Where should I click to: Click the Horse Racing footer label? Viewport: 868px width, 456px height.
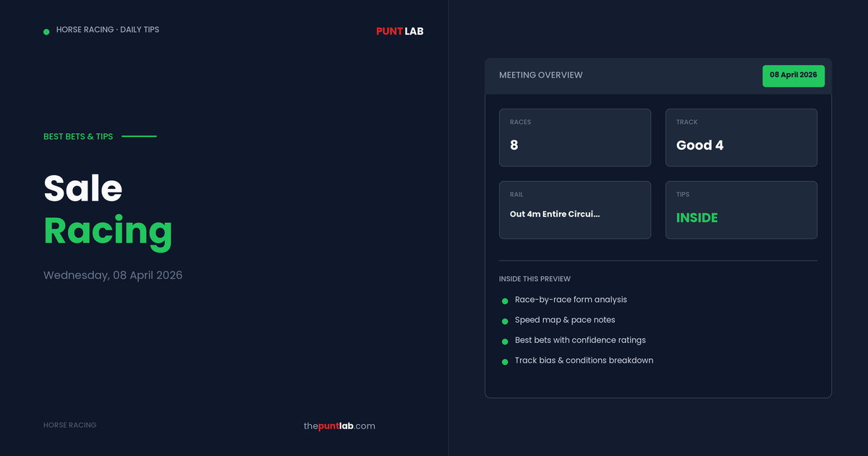[69, 425]
